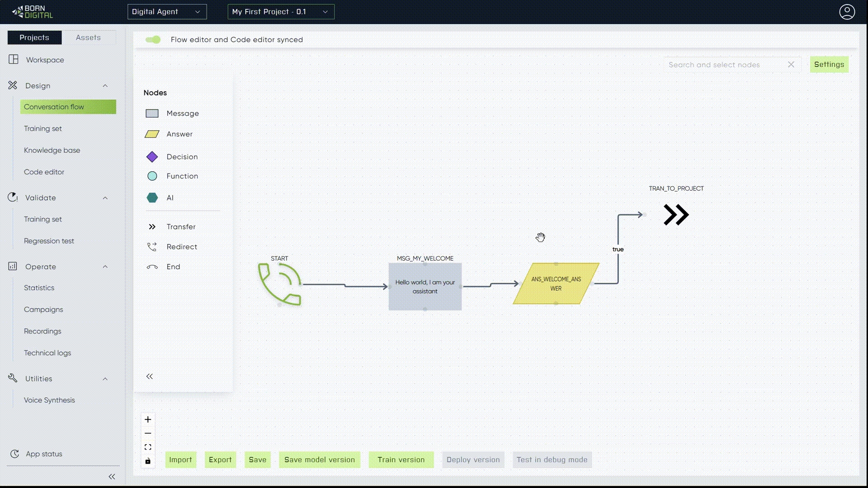
Task: Open the user profile icon
Action: pos(847,12)
